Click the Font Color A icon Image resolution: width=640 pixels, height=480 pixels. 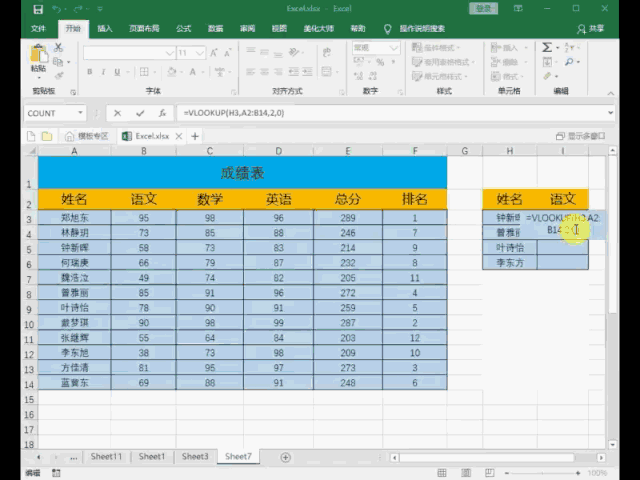tap(193, 72)
